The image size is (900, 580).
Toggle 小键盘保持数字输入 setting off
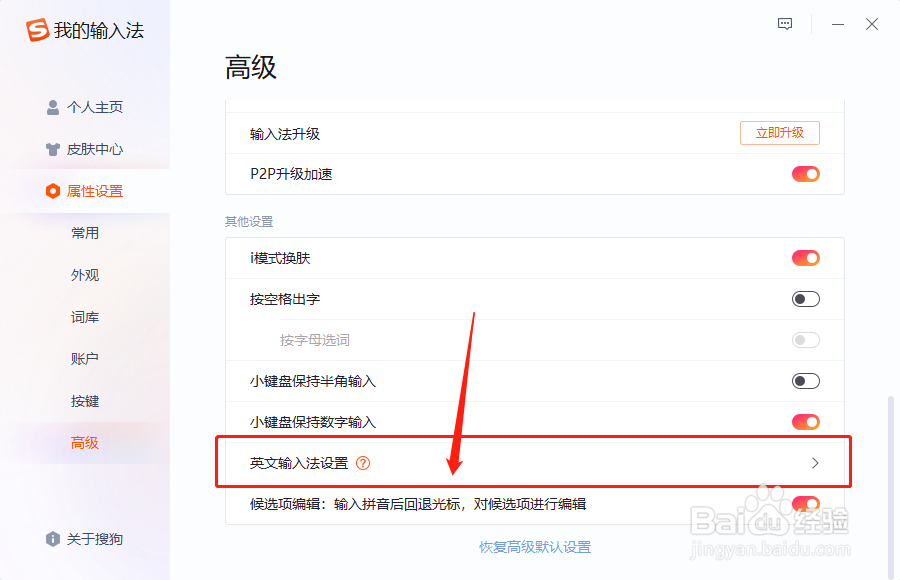[807, 421]
